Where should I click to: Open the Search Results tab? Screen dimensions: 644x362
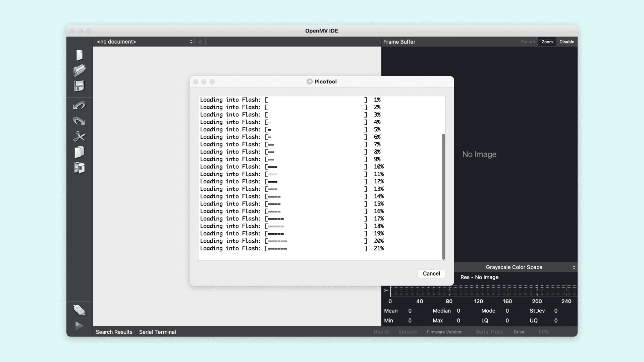[114, 332]
